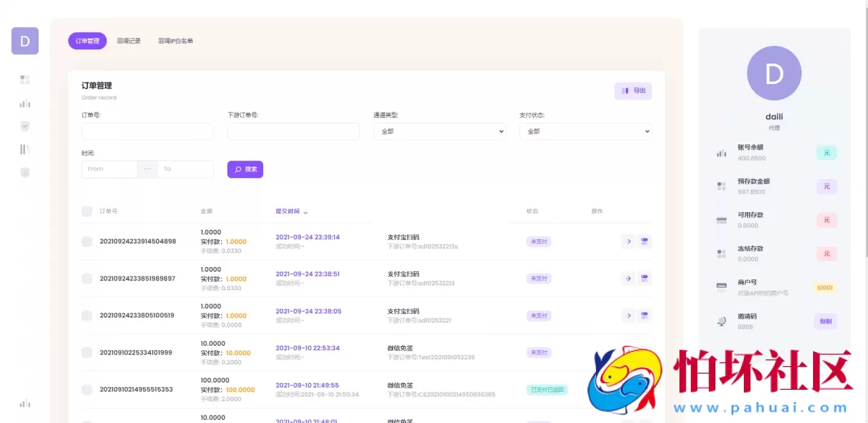Screen dimensions: 868x423
Task: Open the columns icon in the left sidebar
Action: (24, 149)
